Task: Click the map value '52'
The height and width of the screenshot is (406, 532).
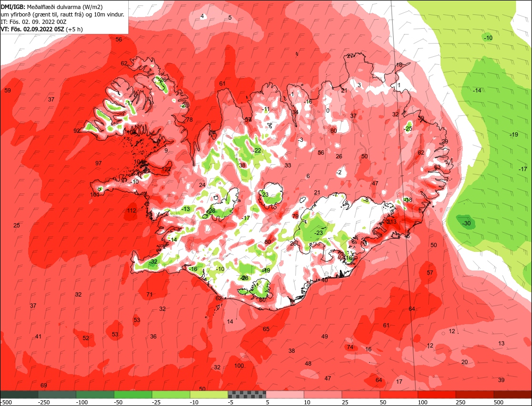Action: [86, 338]
